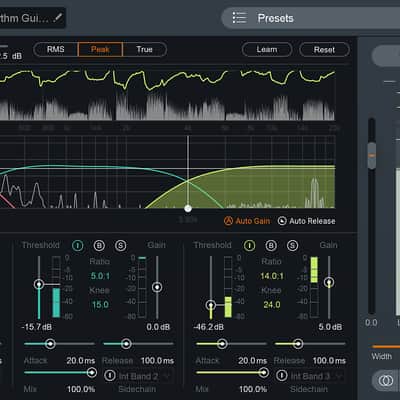Click the teal band Mix slider handle
Viewport: 400px width, 400px height.
point(92,372)
